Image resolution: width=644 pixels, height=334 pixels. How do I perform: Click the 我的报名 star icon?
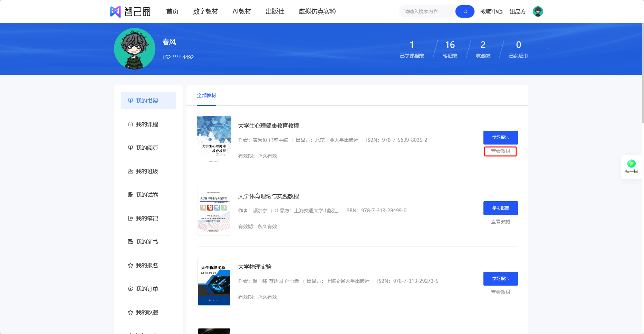tap(131, 265)
